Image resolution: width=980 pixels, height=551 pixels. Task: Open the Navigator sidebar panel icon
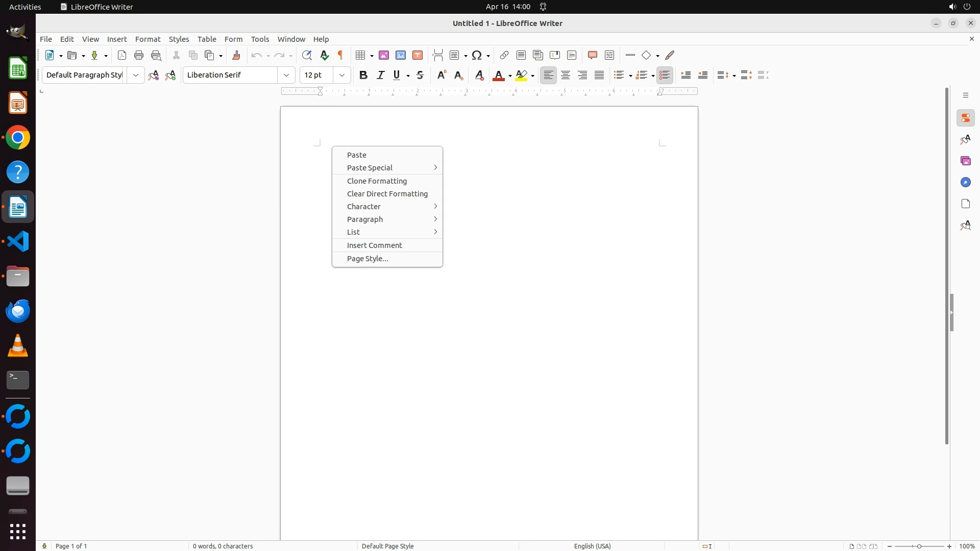pyautogui.click(x=965, y=182)
